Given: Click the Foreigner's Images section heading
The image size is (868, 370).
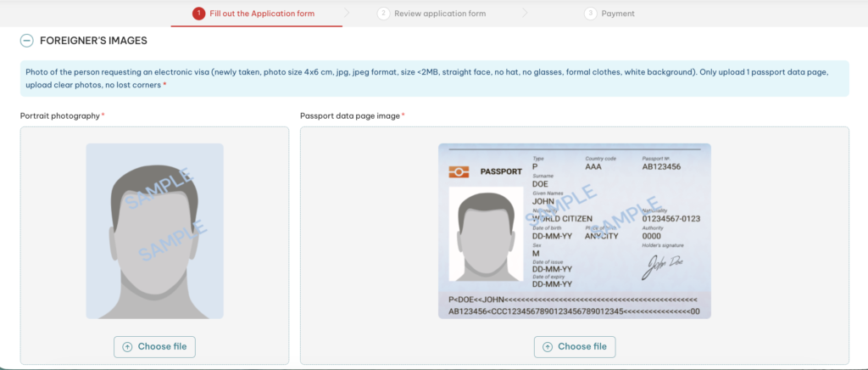Looking at the screenshot, I should pyautogui.click(x=93, y=41).
